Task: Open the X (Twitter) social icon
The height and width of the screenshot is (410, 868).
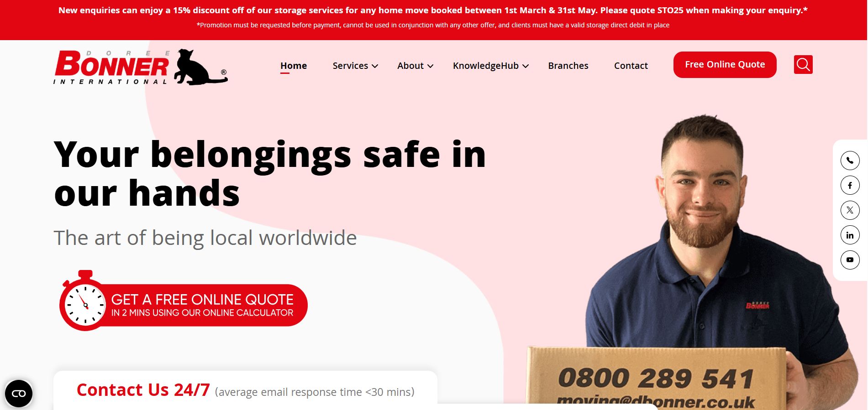Action: coord(850,210)
